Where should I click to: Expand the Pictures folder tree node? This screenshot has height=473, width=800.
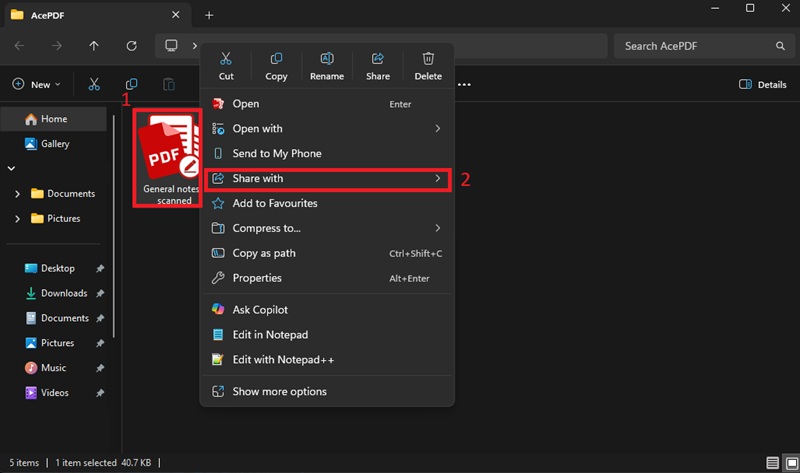[x=17, y=219]
